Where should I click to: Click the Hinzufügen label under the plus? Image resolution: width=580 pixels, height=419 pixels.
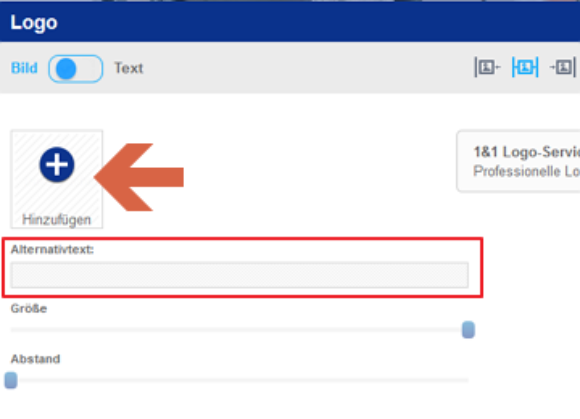coord(57,220)
